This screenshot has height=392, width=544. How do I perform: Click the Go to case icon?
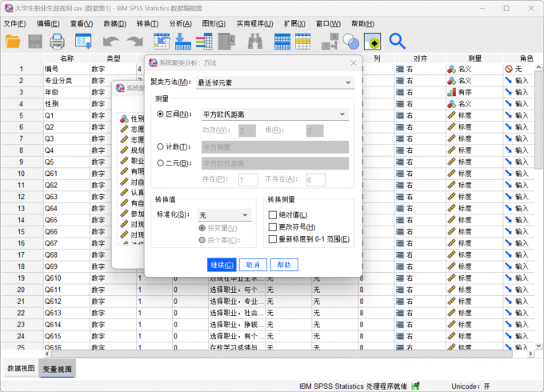coord(162,42)
